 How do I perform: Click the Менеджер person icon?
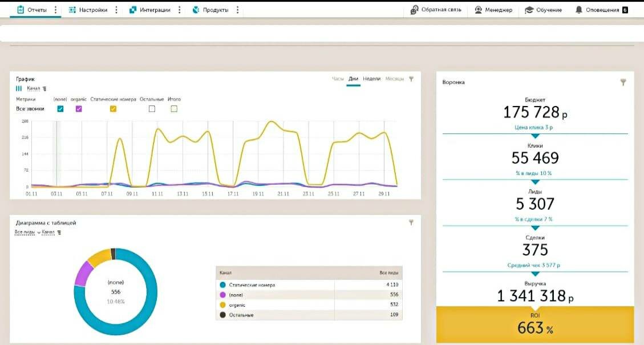tap(478, 10)
